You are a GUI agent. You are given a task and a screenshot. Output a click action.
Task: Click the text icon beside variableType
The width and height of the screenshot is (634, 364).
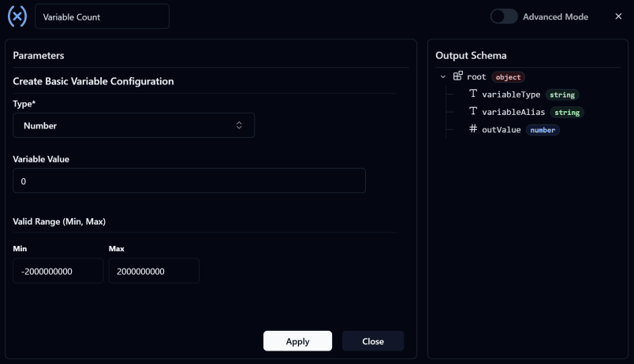coord(473,94)
